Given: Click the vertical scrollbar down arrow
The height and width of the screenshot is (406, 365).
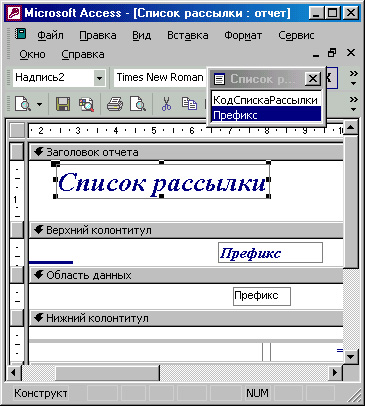Looking at the screenshot, I should point(351,357).
